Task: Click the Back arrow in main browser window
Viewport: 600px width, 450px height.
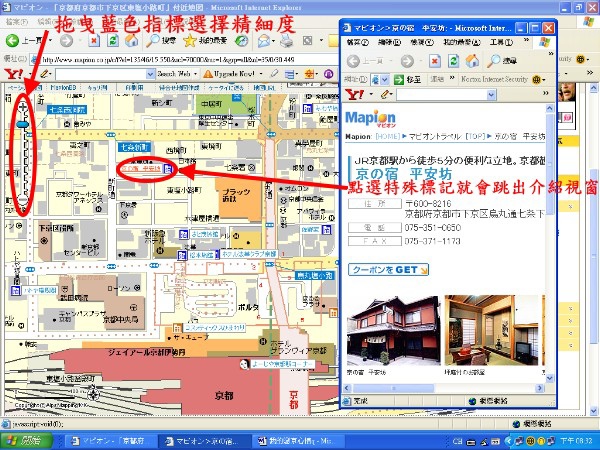Action: tap(12, 40)
